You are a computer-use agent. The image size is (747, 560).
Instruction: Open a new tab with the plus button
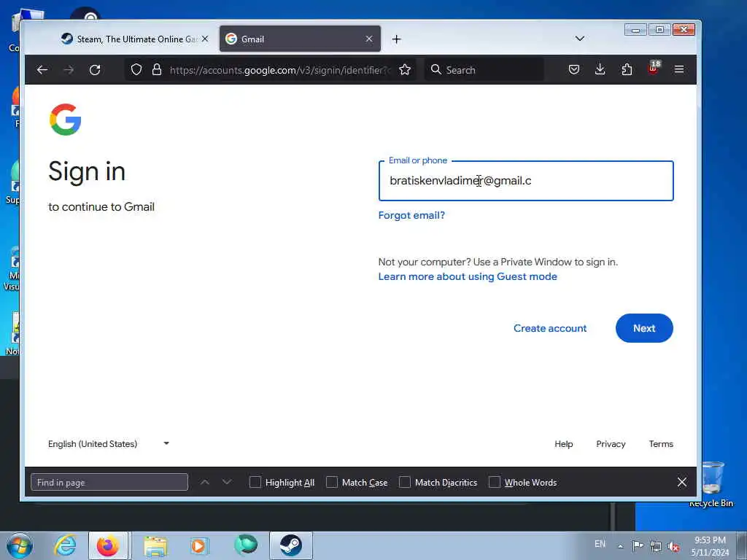[x=396, y=39]
